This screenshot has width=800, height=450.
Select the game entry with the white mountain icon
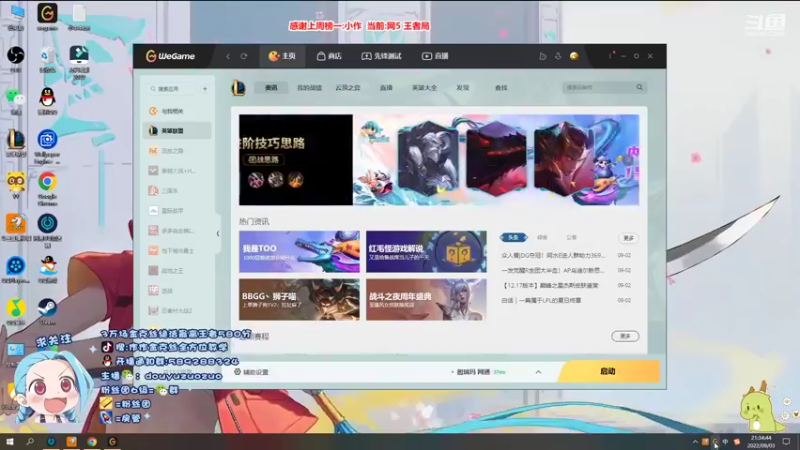point(178,211)
